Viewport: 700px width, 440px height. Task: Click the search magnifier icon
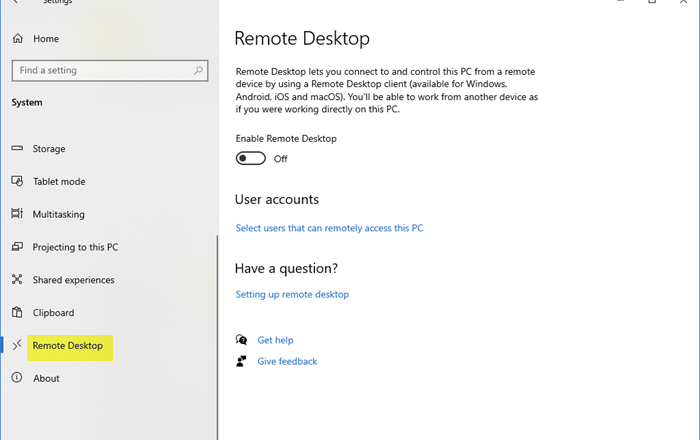(199, 71)
